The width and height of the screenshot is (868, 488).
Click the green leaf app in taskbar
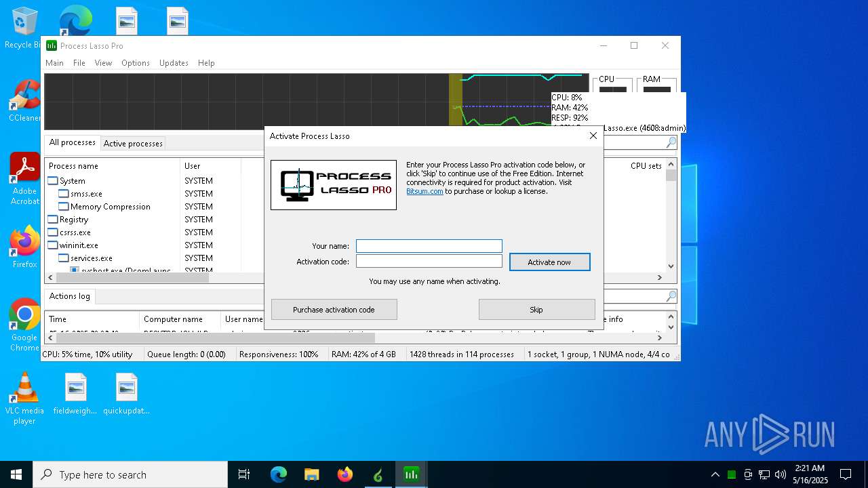(x=378, y=474)
